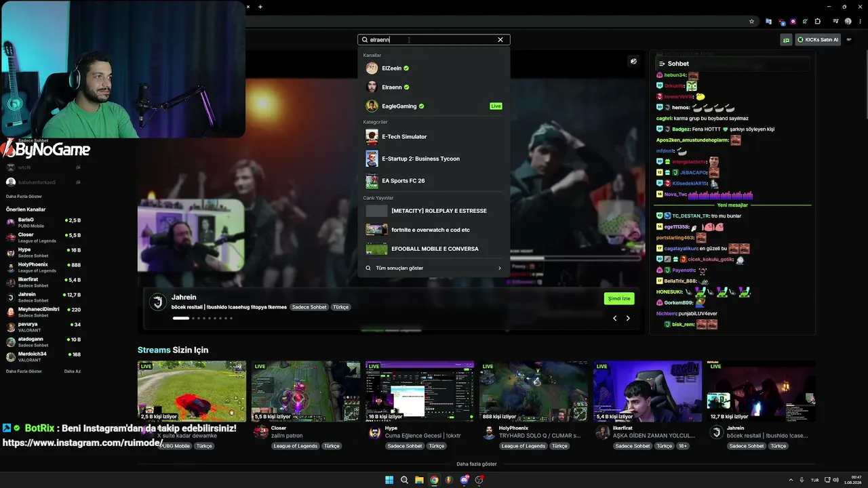The width and height of the screenshot is (868, 488).
Task: Bookmark this page with the star icon
Action: click(751, 22)
